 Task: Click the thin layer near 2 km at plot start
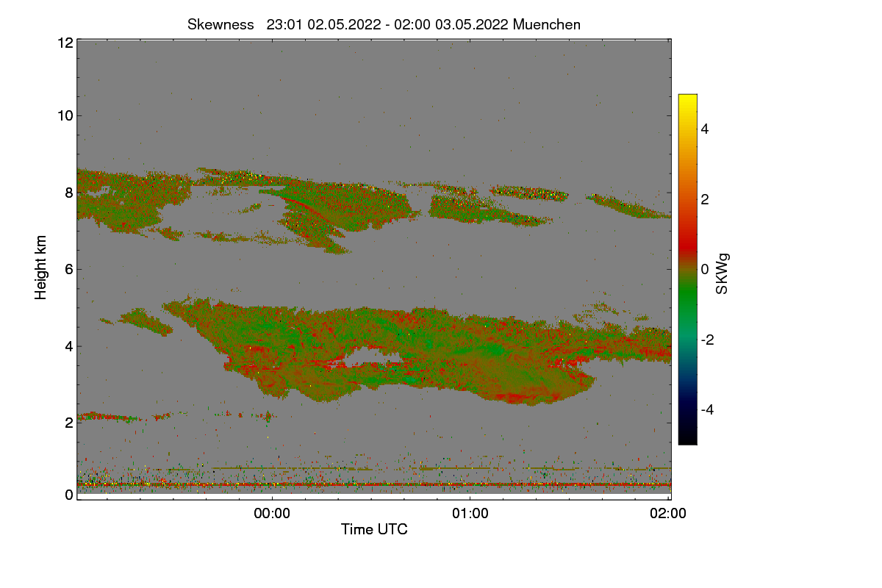110,417
